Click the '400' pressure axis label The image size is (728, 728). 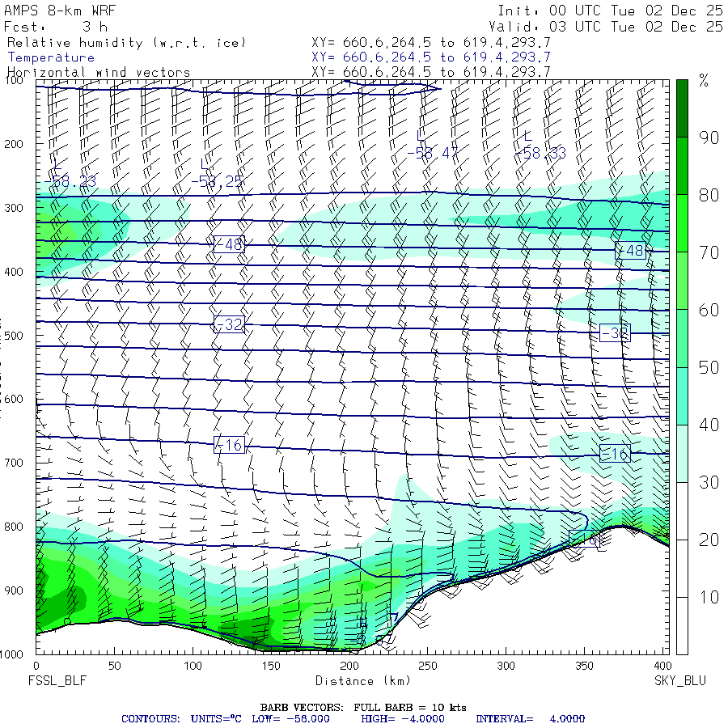pyautogui.click(x=14, y=272)
